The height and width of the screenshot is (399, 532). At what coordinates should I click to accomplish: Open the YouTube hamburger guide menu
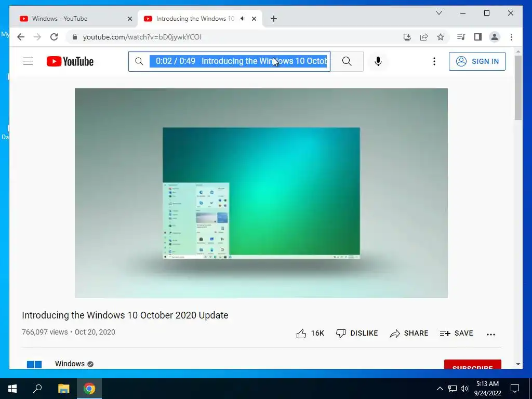pos(28,61)
